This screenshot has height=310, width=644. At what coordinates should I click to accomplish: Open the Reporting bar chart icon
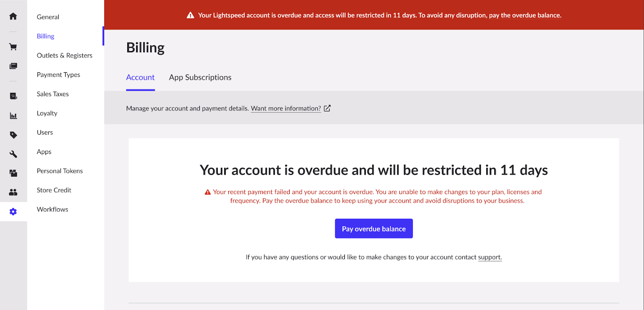click(13, 116)
